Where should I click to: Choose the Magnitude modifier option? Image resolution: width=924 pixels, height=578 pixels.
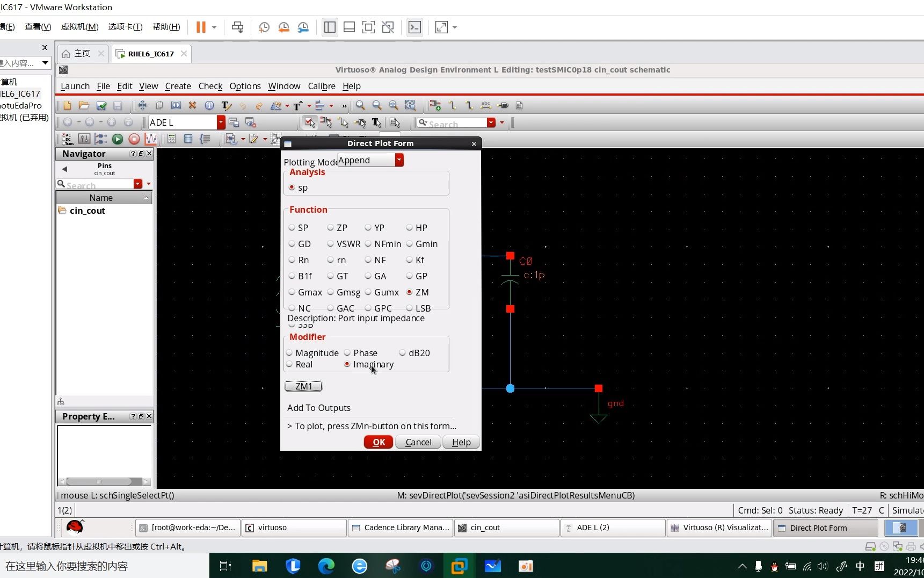[290, 353]
